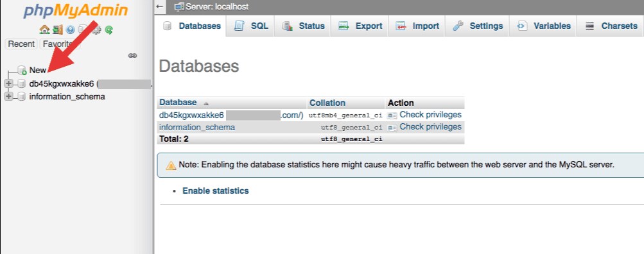The height and width of the screenshot is (254, 644).
Task: Sort by the Database column header
Action: click(178, 103)
